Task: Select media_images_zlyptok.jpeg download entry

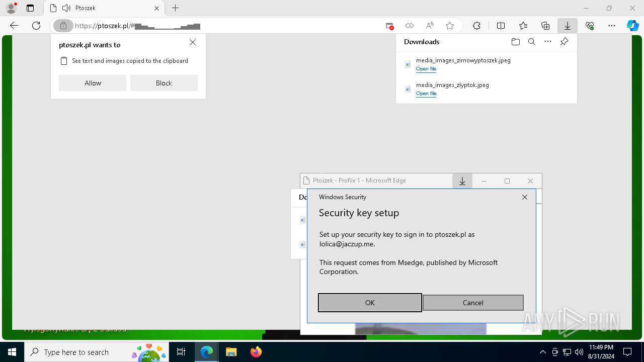Action: point(487,88)
